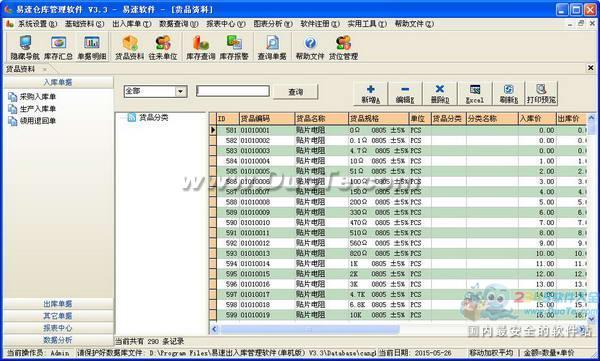
Task: Click the 库存查询 stock query icon
Action: (x=201, y=47)
